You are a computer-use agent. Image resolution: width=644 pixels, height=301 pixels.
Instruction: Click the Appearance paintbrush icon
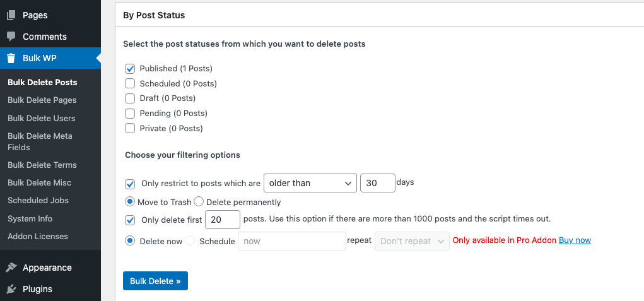tap(11, 268)
